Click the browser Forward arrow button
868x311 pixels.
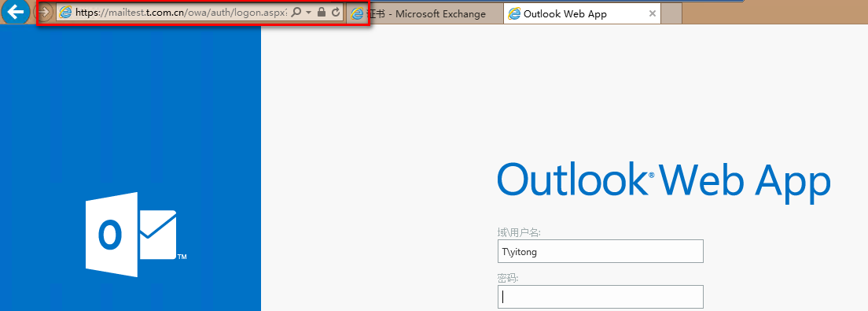pos(44,12)
